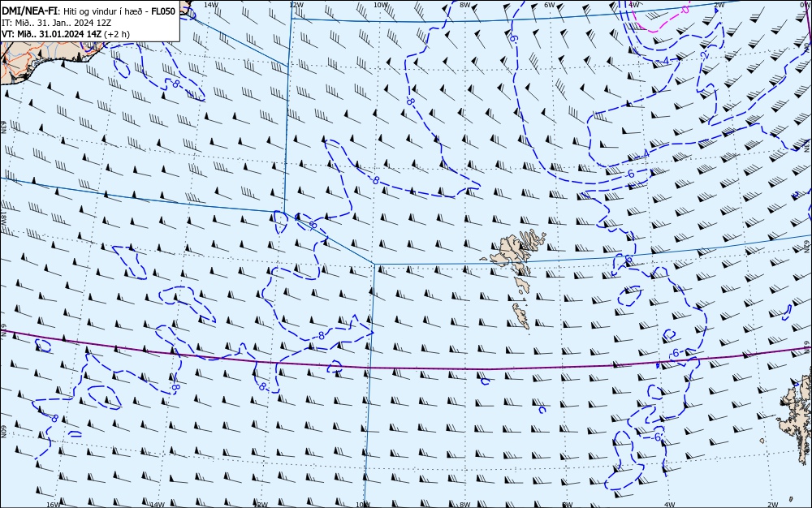
Task: Click the '(+2 h)' forecast offset text
Action: pyautogui.click(x=117, y=34)
